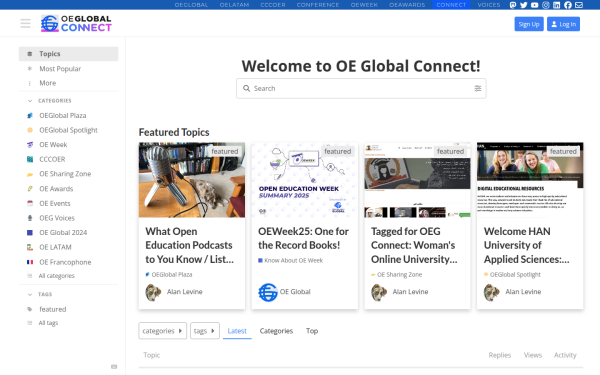Image resolution: width=600 pixels, height=375 pixels.
Task: Open OEGLOBAL in top navigation
Action: coord(191,5)
